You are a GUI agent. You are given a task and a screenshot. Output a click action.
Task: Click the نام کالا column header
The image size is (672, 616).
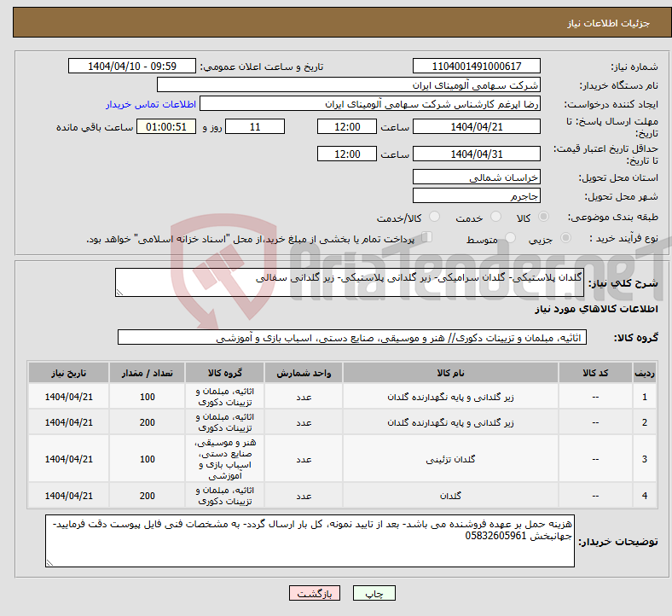point(450,373)
